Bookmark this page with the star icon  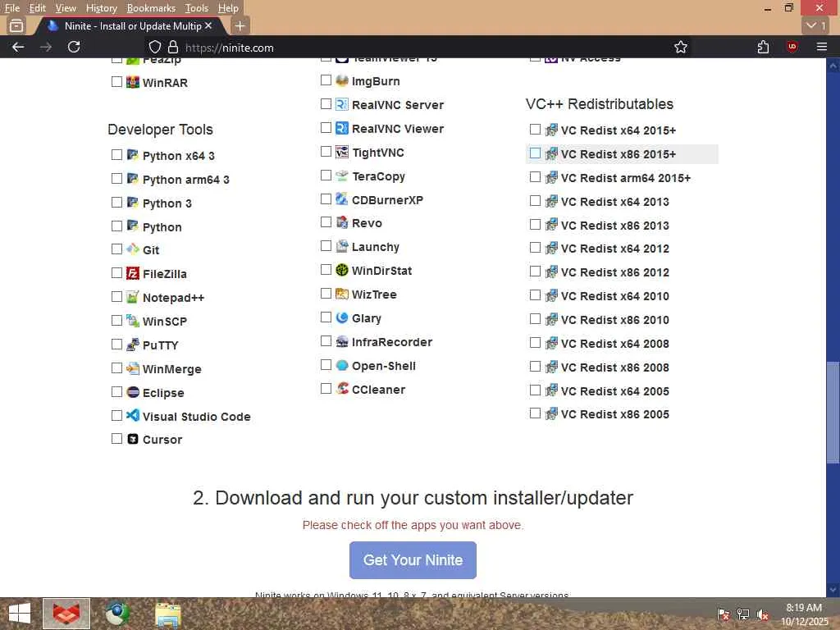(x=680, y=47)
